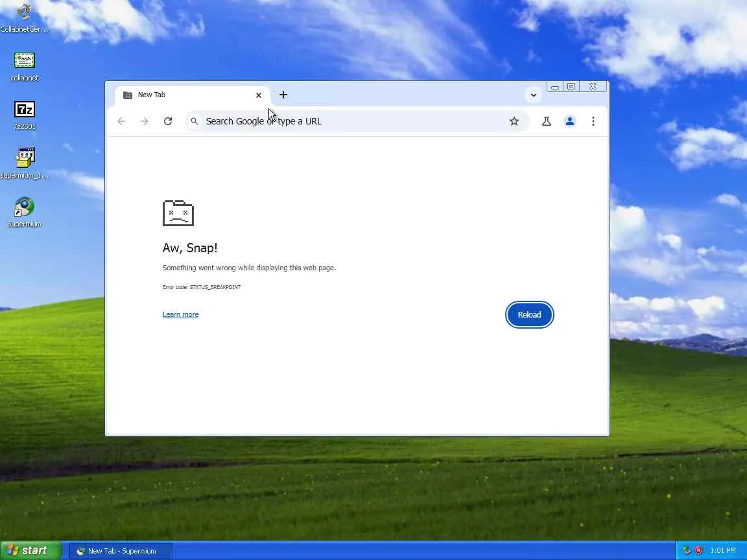Select the CollabnetCer desktop icon
The image size is (747, 560).
coord(24,17)
